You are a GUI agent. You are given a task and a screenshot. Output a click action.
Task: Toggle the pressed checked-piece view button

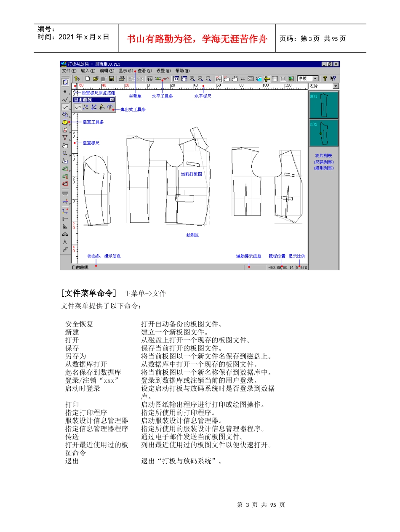click(x=219, y=79)
